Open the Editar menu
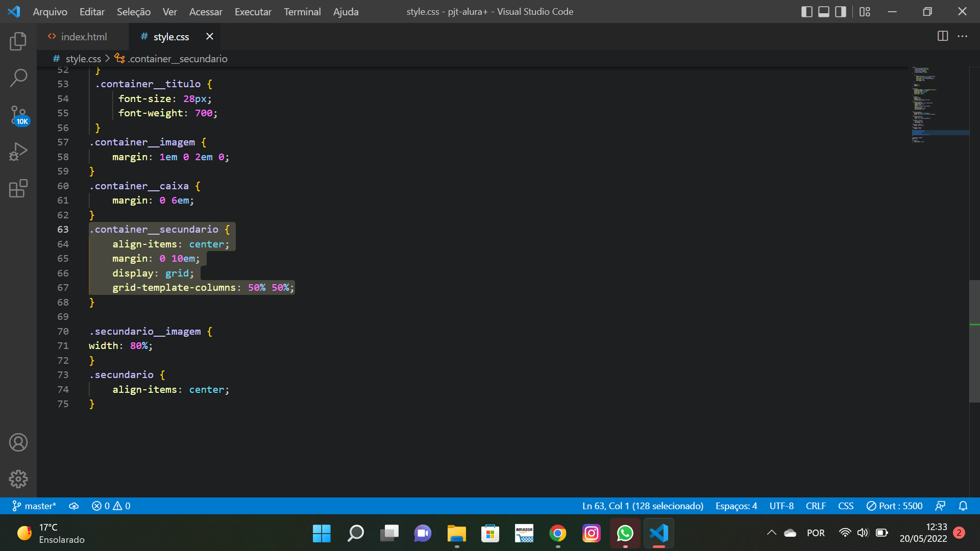This screenshot has height=551, width=980. click(92, 12)
